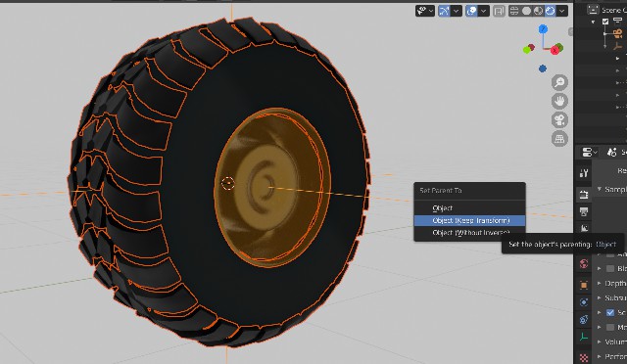Open the World properties red globe tab

[x=584, y=264]
